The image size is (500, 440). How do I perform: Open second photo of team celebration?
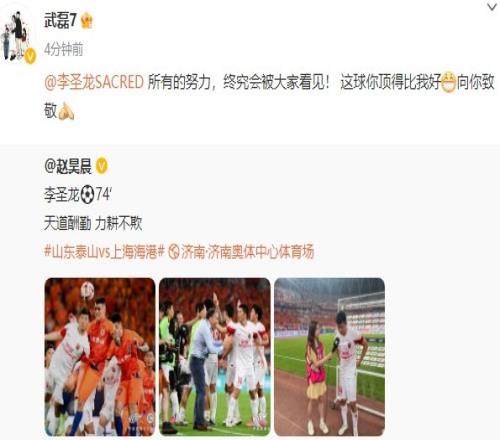pos(215,357)
